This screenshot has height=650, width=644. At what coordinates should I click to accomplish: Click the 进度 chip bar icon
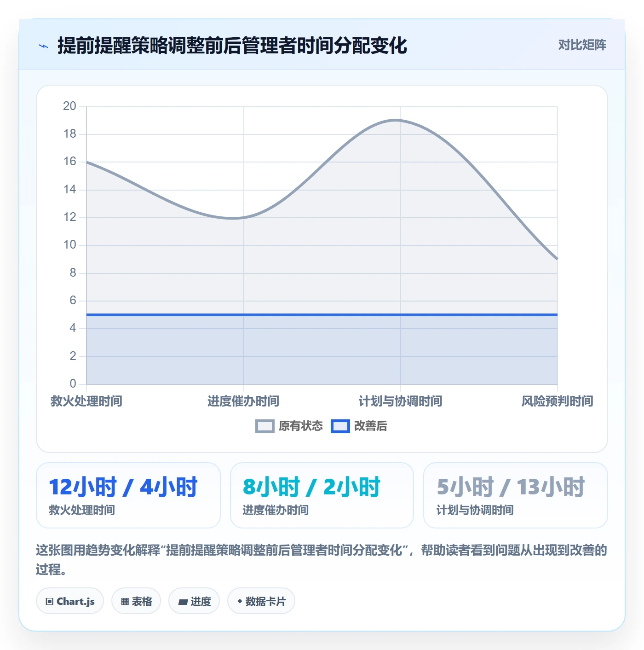tap(183, 602)
